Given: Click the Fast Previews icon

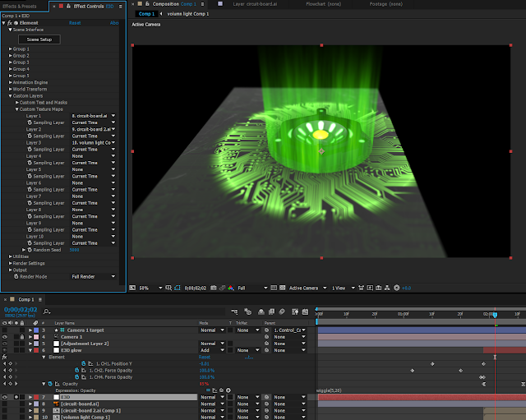Looking at the screenshot, I should click(370, 288).
